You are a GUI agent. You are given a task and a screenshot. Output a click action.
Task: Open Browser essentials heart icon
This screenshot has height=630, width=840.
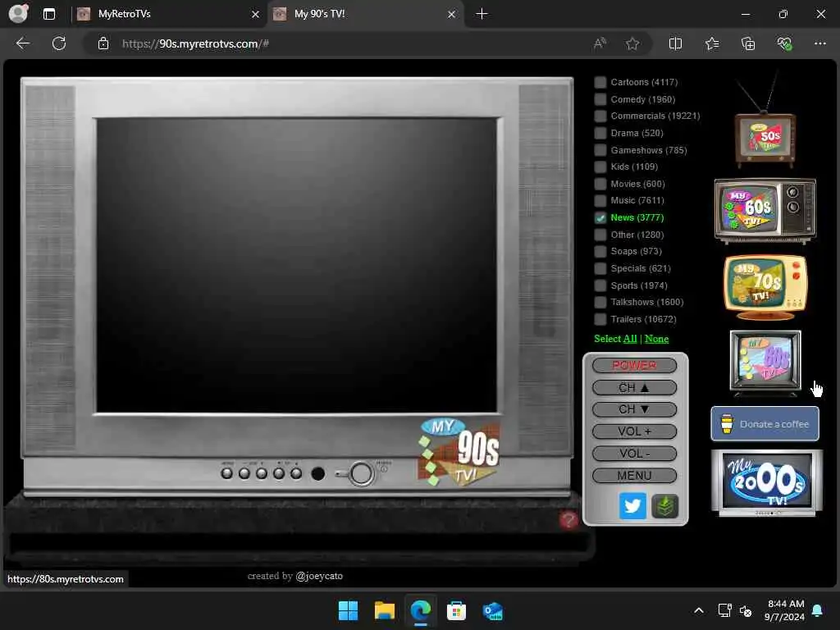(x=784, y=44)
